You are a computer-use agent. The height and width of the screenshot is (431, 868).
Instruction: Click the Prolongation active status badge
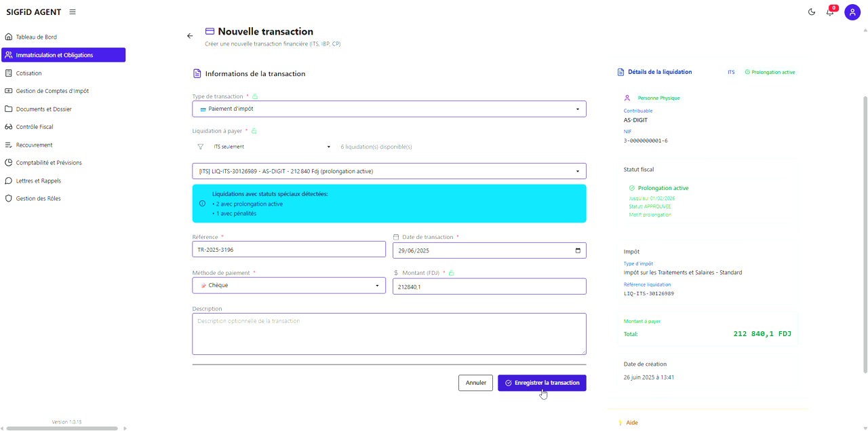(770, 71)
